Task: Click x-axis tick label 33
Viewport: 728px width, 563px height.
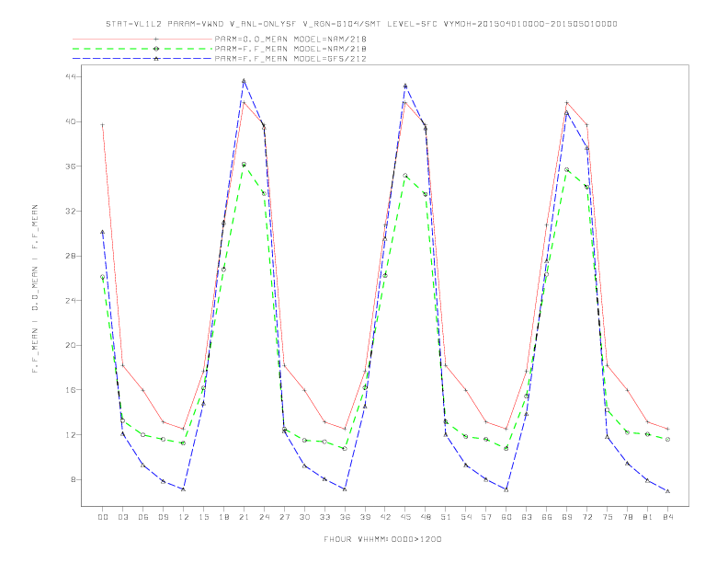Action: 324,517
